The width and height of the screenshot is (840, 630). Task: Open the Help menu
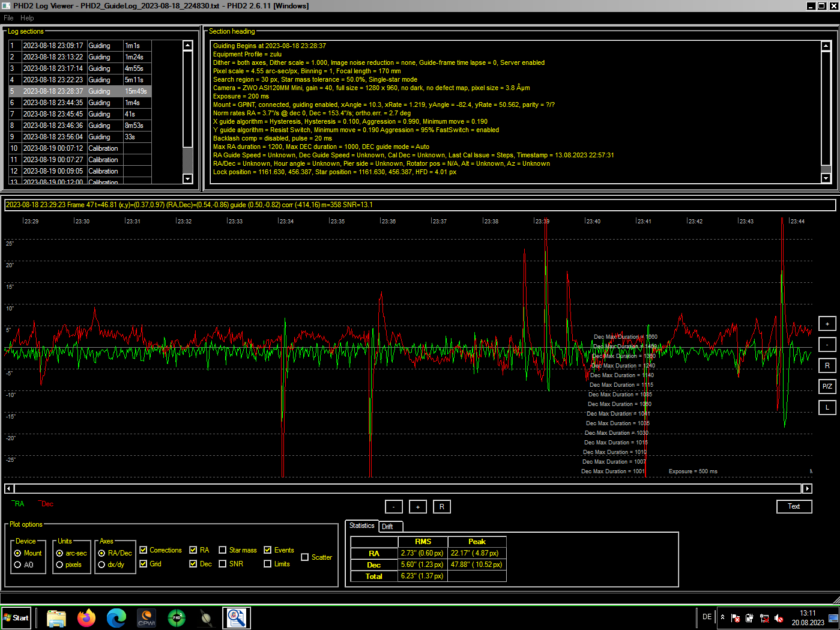[27, 18]
